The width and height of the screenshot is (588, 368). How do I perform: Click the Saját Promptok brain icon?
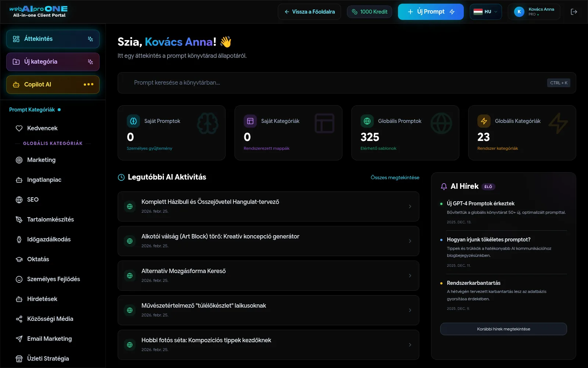coord(133,121)
